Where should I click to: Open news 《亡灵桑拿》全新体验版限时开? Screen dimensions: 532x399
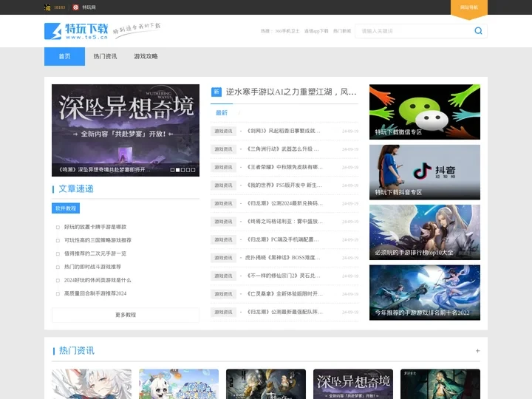(284, 294)
